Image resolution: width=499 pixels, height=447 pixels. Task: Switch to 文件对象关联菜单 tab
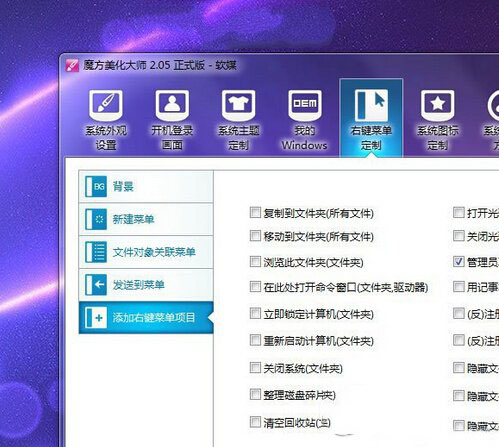point(146,252)
